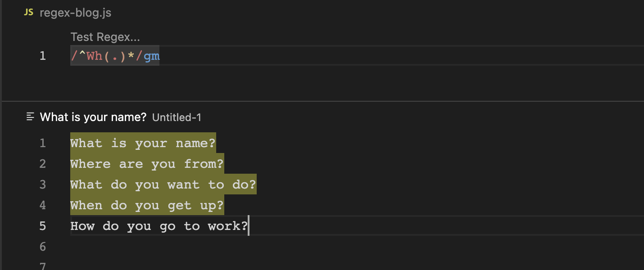Select line number 3 in the Untitled-1 gutter
The height and width of the screenshot is (270, 644).
(x=42, y=184)
